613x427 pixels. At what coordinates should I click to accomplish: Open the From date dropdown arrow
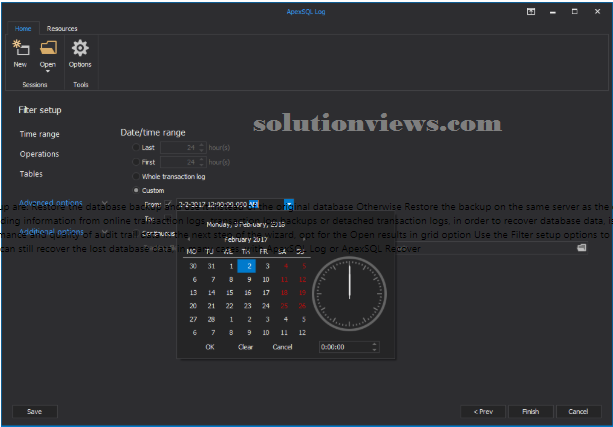pyautogui.click(x=289, y=204)
